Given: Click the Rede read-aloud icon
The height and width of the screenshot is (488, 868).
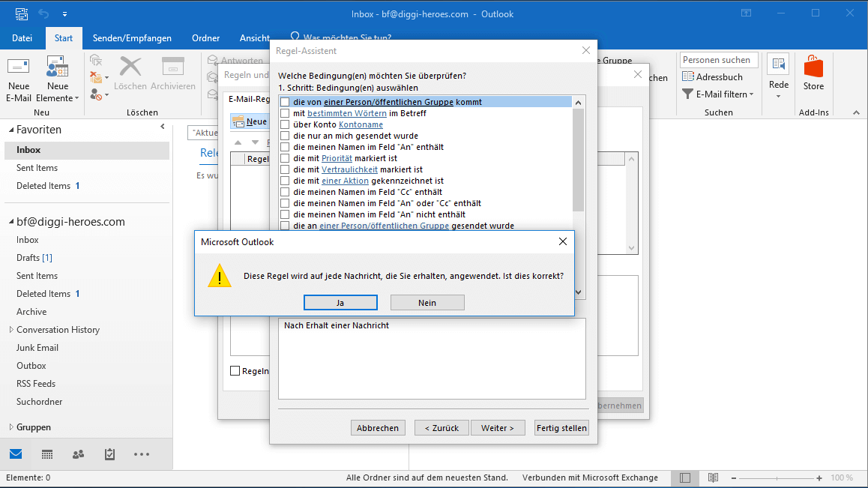Looking at the screenshot, I should 778,64.
